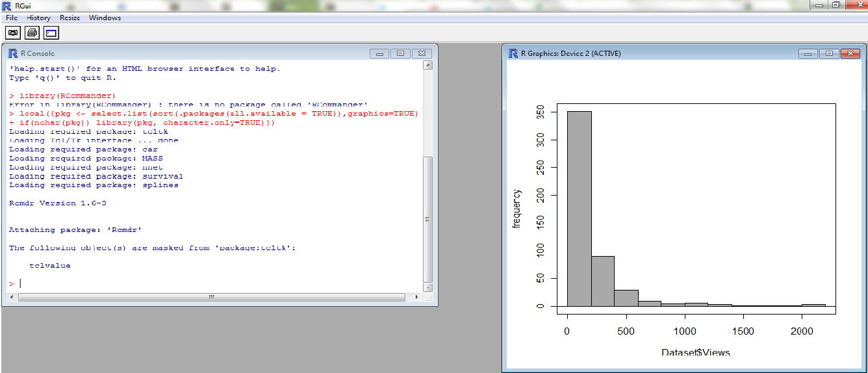The height and width of the screenshot is (373, 868).
Task: Open the Windows menu
Action: [x=105, y=18]
